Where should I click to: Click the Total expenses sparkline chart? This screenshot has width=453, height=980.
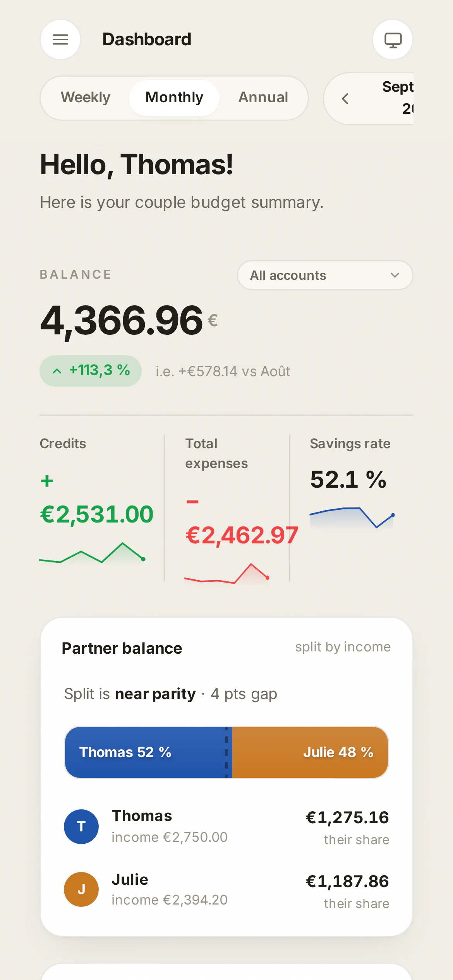point(227,574)
